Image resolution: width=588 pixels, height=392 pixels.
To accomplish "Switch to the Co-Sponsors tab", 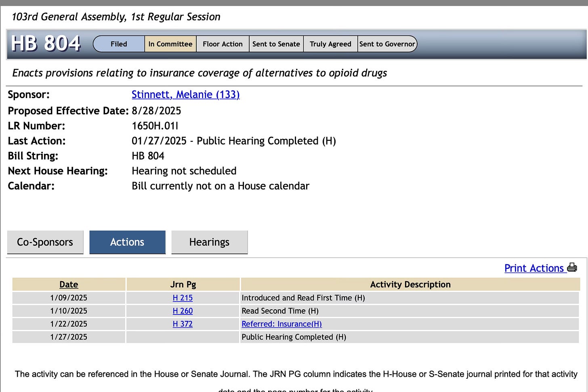I will coord(45,242).
